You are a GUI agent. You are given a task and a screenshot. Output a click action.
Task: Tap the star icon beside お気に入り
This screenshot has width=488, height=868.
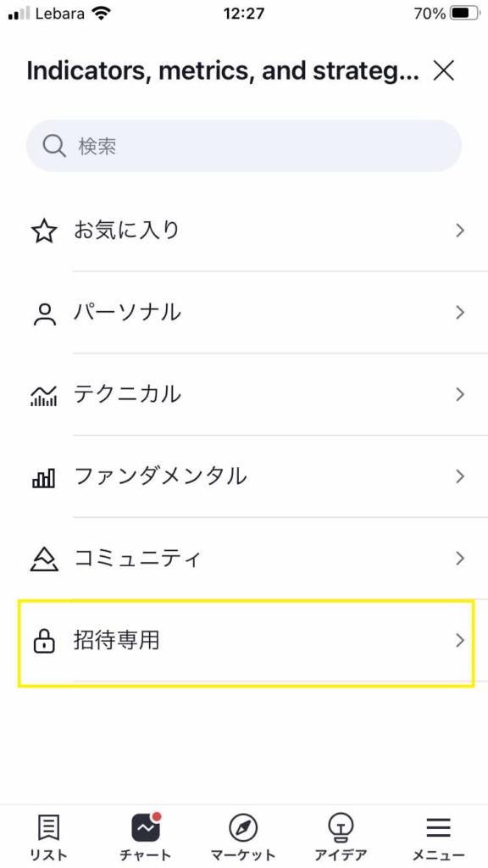click(44, 231)
